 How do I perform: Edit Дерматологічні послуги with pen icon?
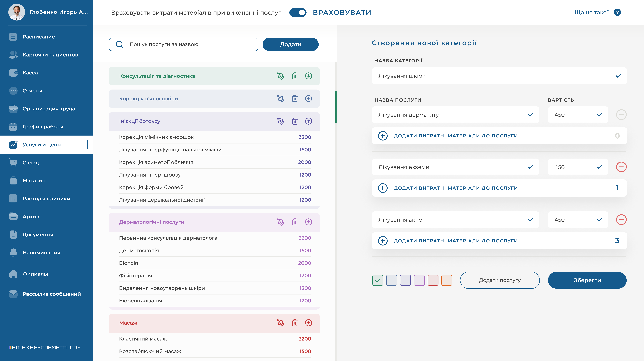click(x=280, y=222)
